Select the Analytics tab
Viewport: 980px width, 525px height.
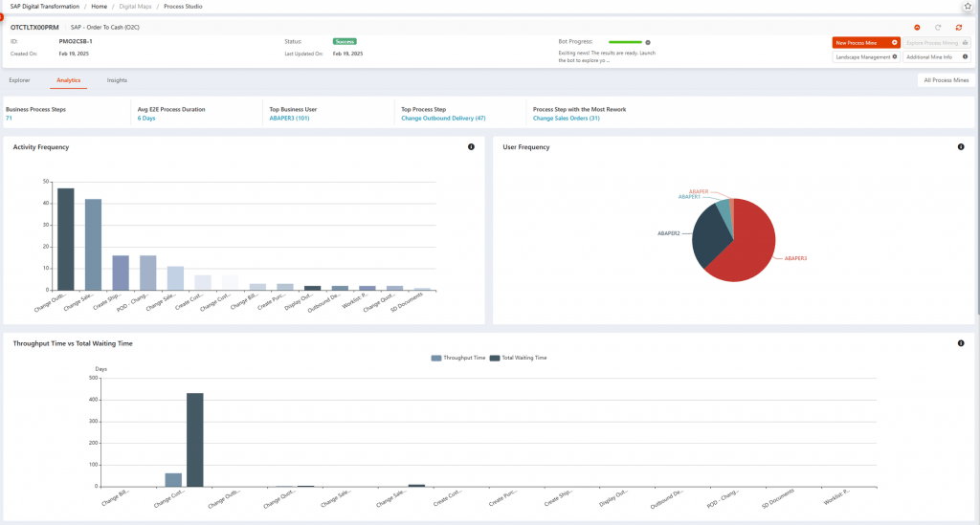(68, 80)
